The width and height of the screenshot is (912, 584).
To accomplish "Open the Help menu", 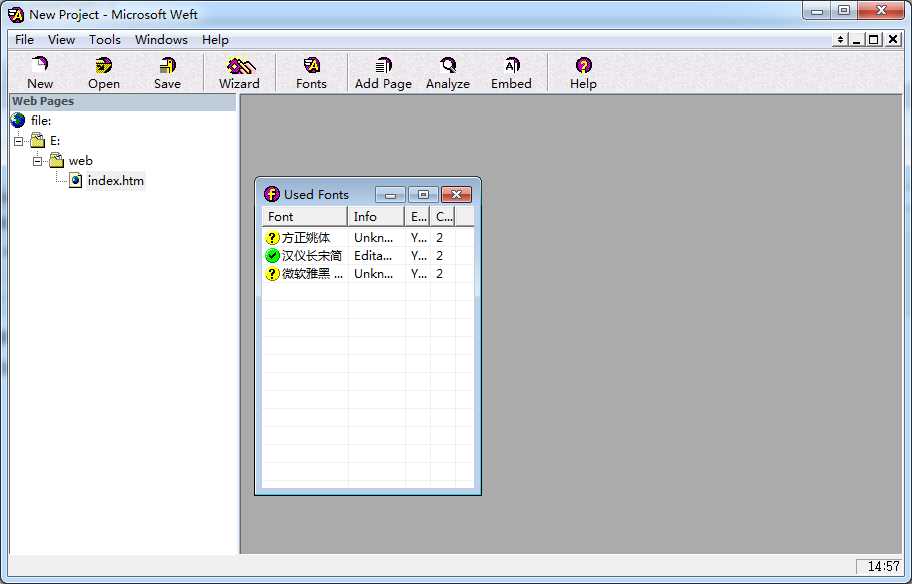I will 215,40.
